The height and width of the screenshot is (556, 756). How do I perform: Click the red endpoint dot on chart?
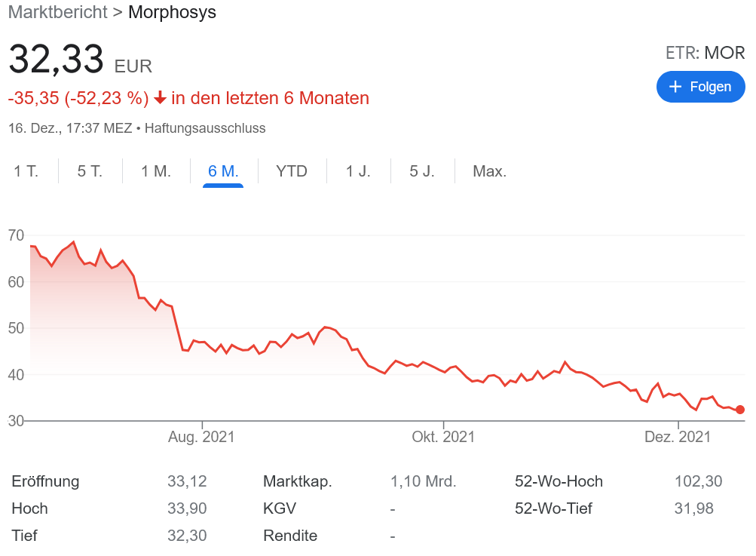tap(740, 410)
